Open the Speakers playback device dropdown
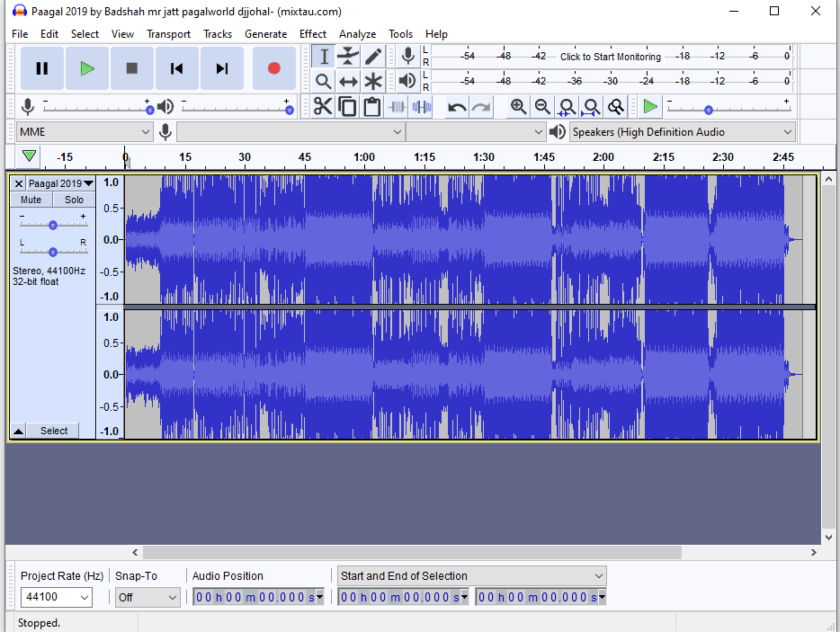Viewport: 840px width, 632px height. pyautogui.click(x=682, y=132)
